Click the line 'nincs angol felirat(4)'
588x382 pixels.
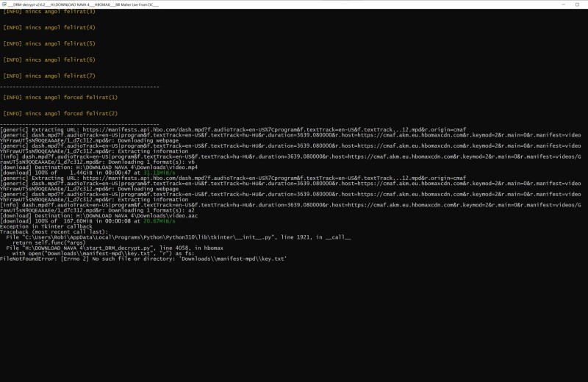coord(49,27)
